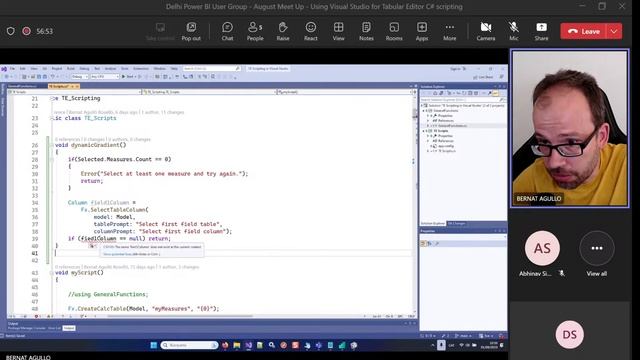Select app.config in Solution Explorer
640x360 pixels.
[445, 146]
